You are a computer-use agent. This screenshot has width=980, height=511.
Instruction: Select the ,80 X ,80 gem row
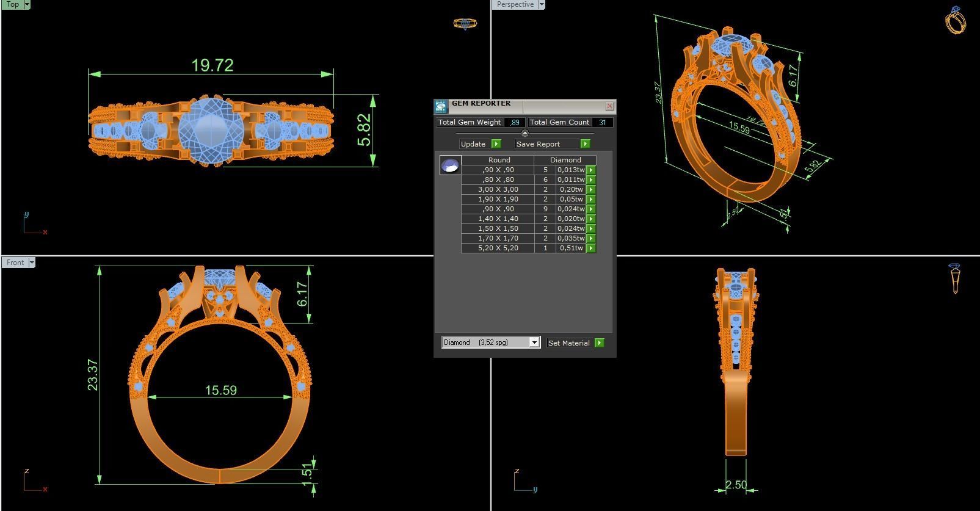coord(528,180)
